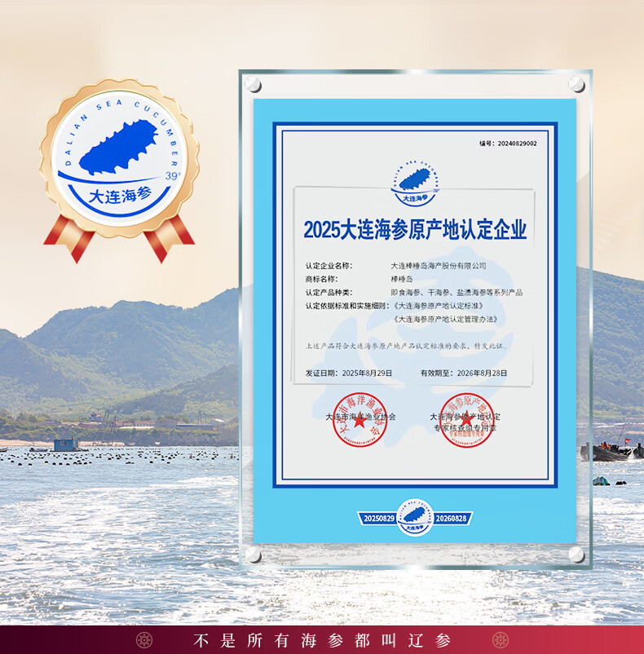Click the top-left frame mounting screw
The image size is (644, 654).
[253, 83]
